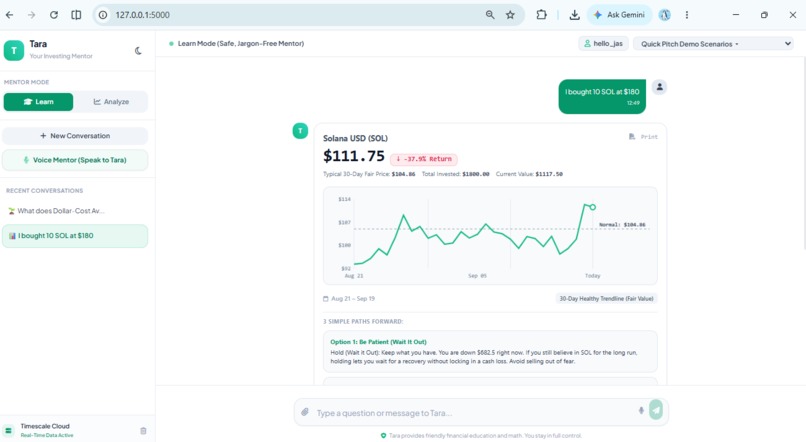This screenshot has height=442, width=806.
Task: Reload the page with the refresh icon
Action: 53,15
